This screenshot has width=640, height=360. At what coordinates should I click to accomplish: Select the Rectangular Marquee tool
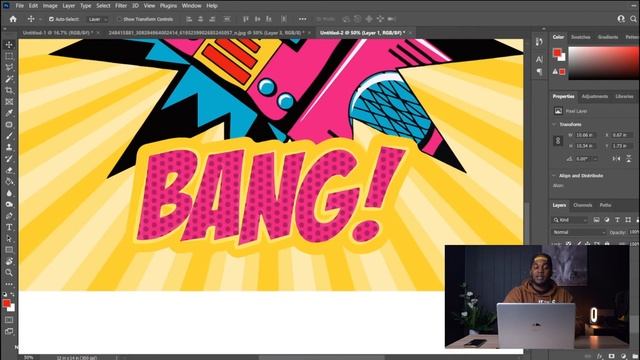tap(9, 56)
